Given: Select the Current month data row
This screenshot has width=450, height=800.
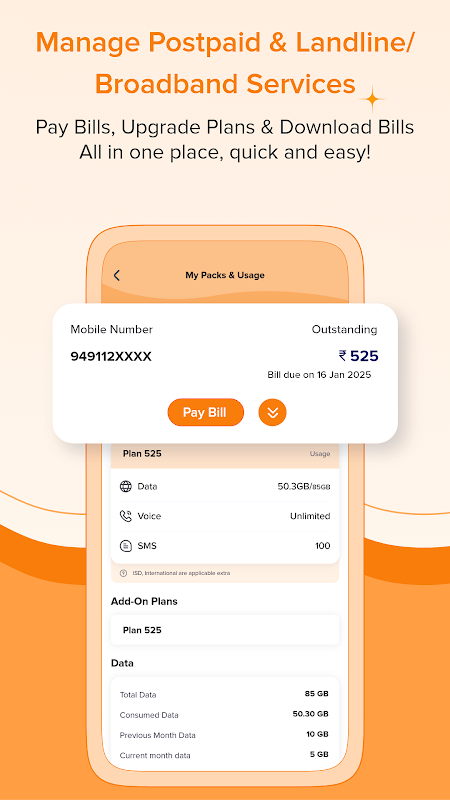Looking at the screenshot, I should click(224, 755).
